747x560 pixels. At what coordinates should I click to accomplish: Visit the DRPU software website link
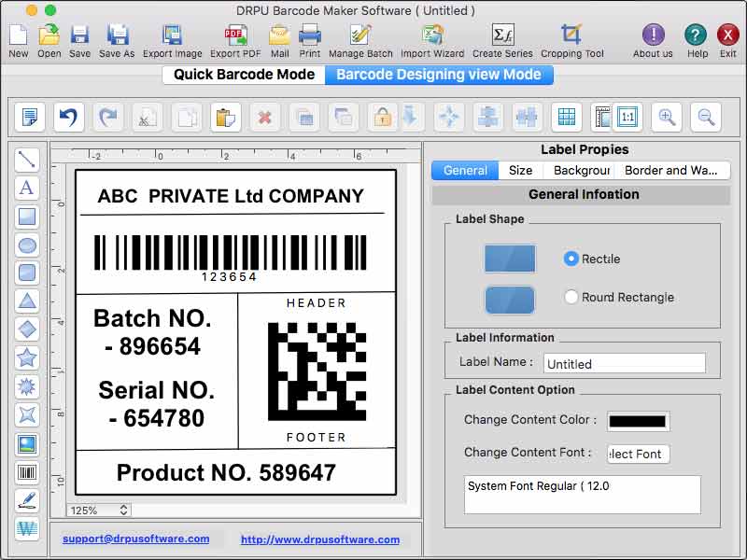[x=320, y=539]
